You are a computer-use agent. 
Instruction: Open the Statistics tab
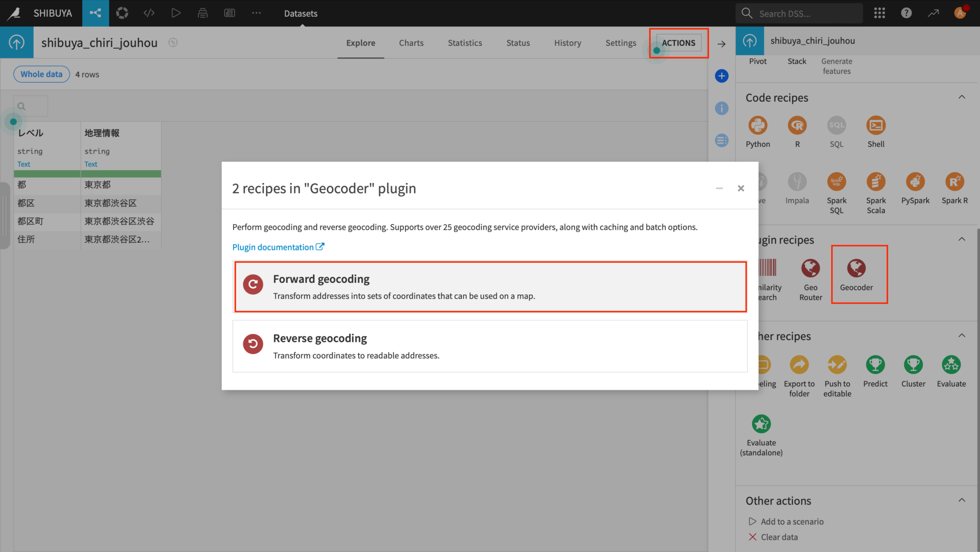[x=465, y=43]
